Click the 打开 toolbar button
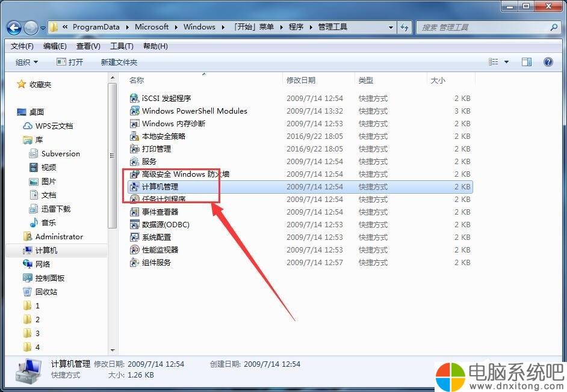Screen dimensions: 567x392 (70, 62)
